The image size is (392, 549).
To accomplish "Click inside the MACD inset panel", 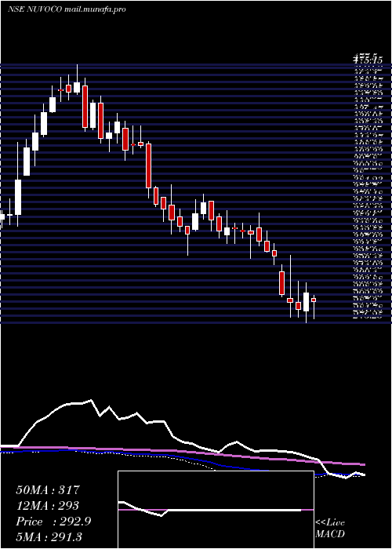I will 216,510.
